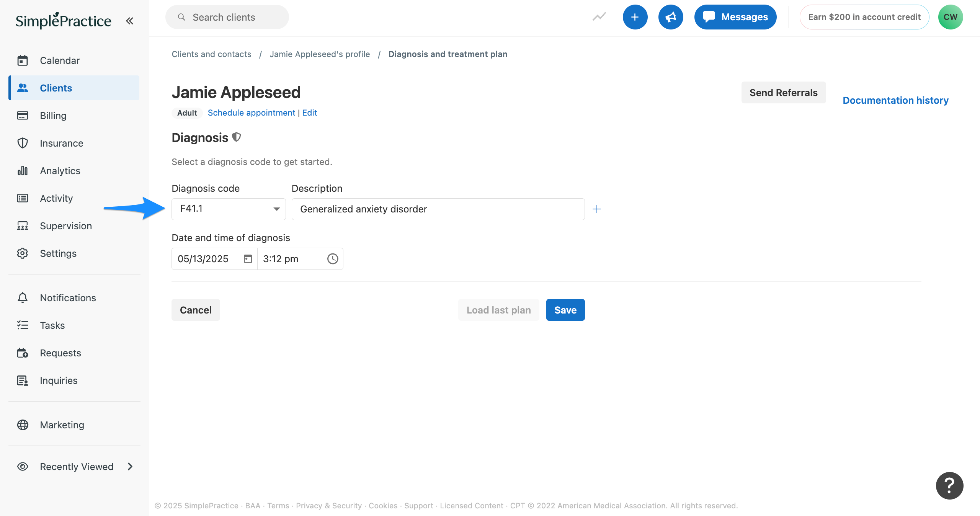
Task: Open the CW account avatar menu
Action: (x=951, y=17)
